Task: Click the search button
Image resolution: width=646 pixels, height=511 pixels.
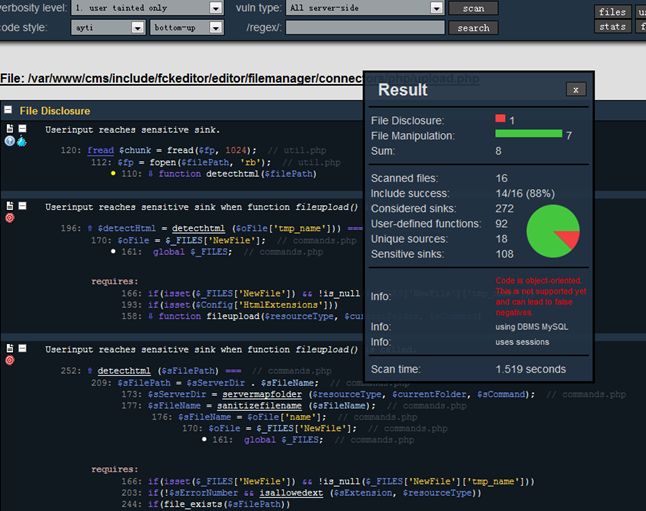Action: [x=473, y=28]
